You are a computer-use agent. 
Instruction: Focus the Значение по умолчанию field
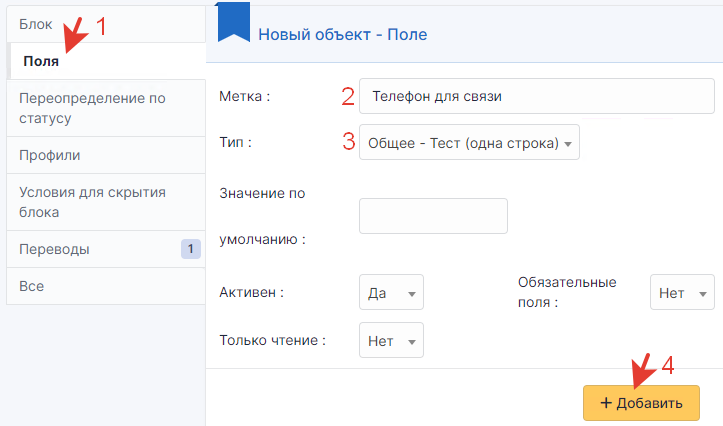tap(433, 216)
